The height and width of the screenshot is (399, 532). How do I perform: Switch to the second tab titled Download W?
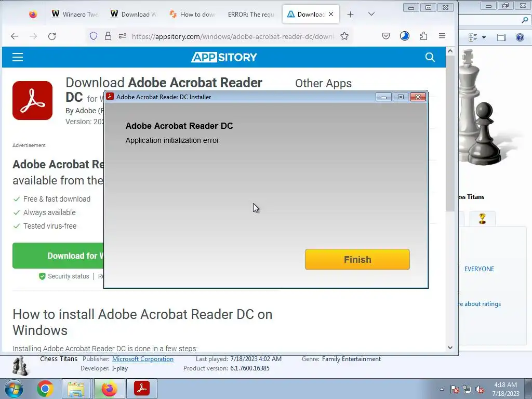click(134, 14)
